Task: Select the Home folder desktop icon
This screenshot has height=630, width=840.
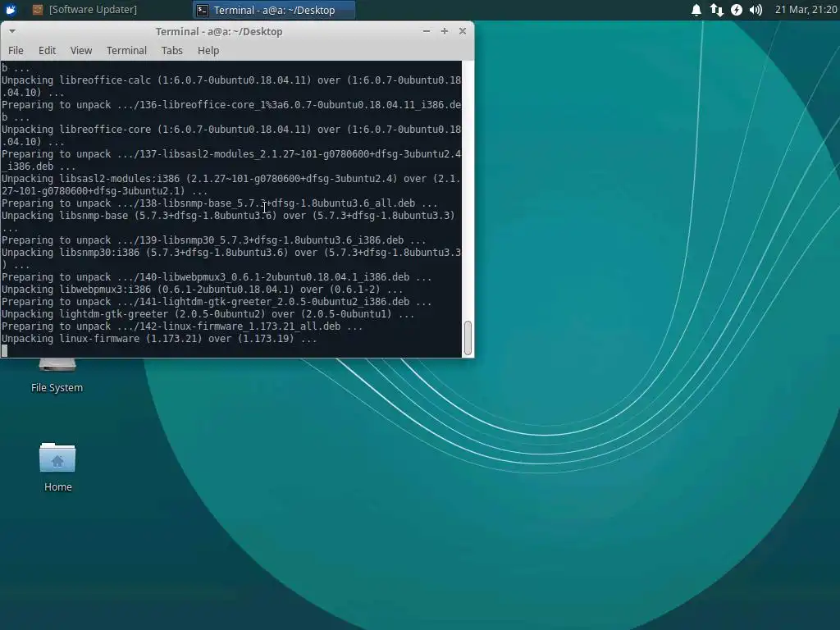Action: click(x=57, y=458)
